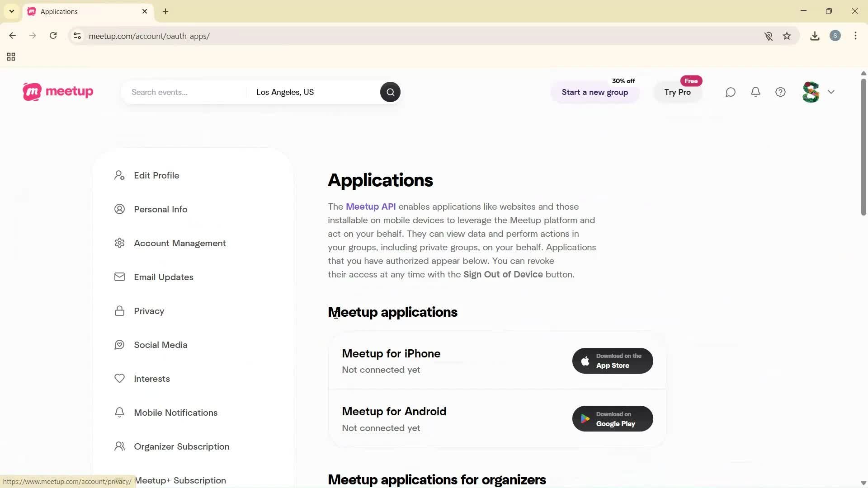Click Start a new group
868x488 pixels.
595,92
